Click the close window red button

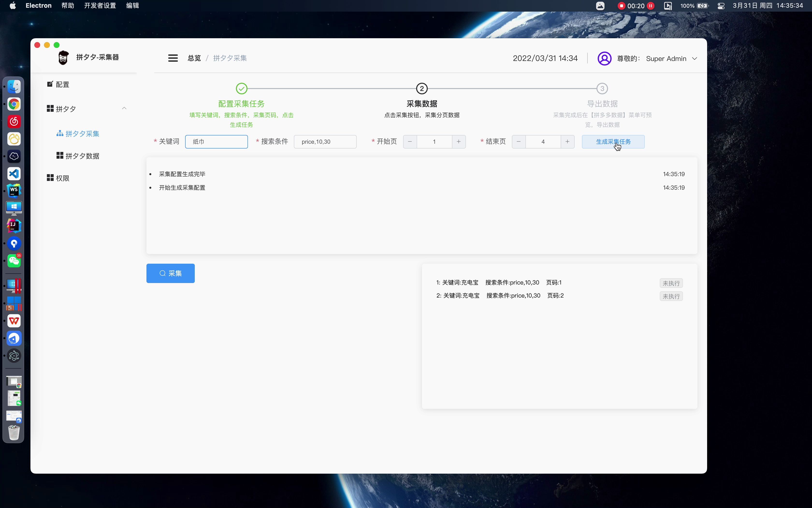click(x=37, y=45)
